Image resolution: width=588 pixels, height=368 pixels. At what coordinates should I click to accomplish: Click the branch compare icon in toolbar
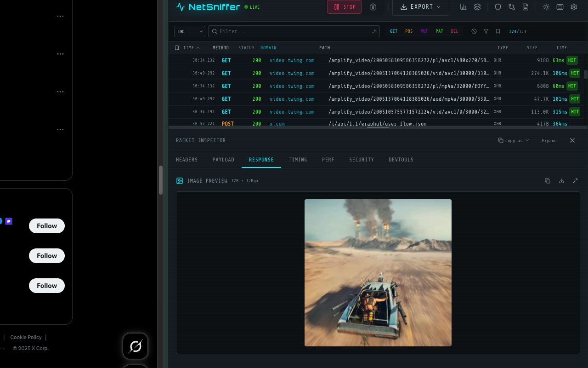tap(512, 7)
